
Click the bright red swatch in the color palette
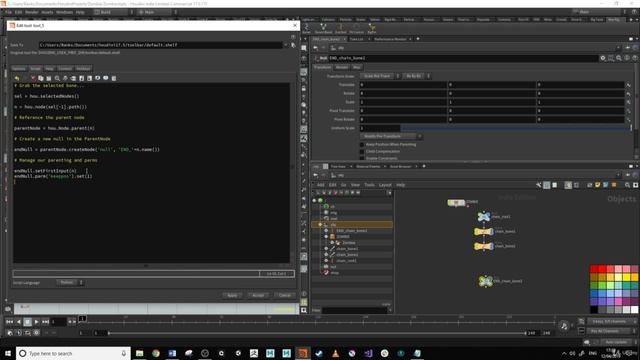(602, 269)
